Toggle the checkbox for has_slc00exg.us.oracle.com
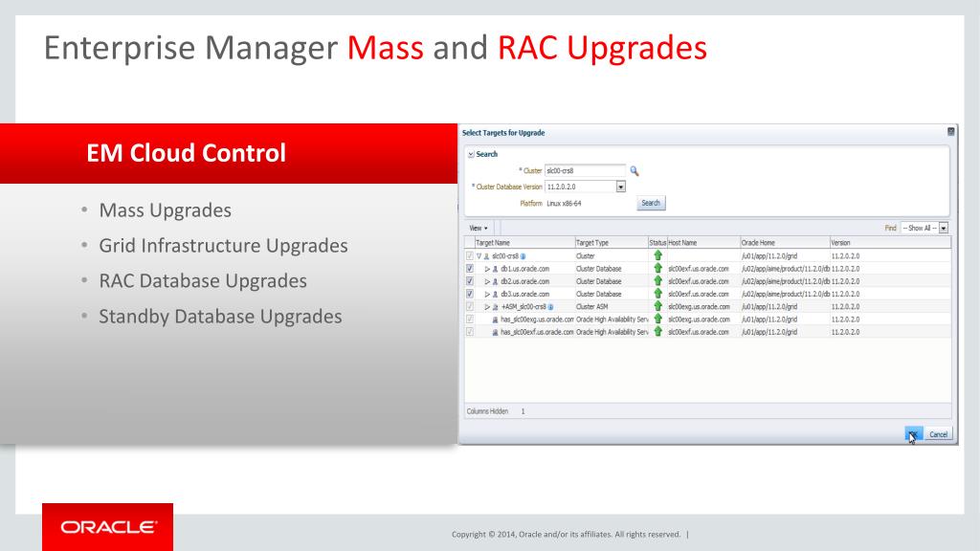This screenshot has height=551, width=980. click(x=469, y=320)
